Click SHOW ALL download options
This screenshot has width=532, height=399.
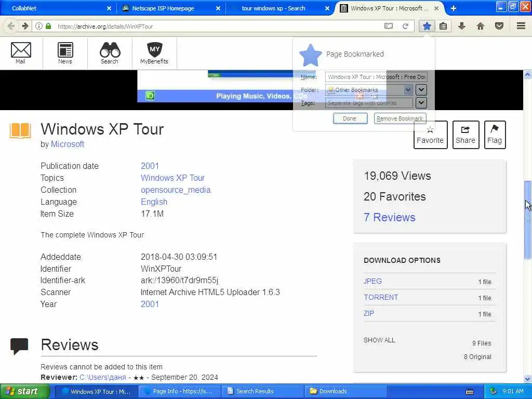379,340
